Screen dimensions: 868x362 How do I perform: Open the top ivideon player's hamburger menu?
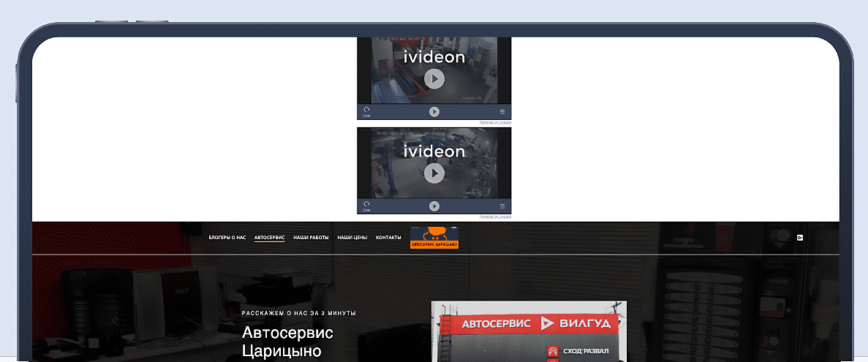pyautogui.click(x=502, y=112)
